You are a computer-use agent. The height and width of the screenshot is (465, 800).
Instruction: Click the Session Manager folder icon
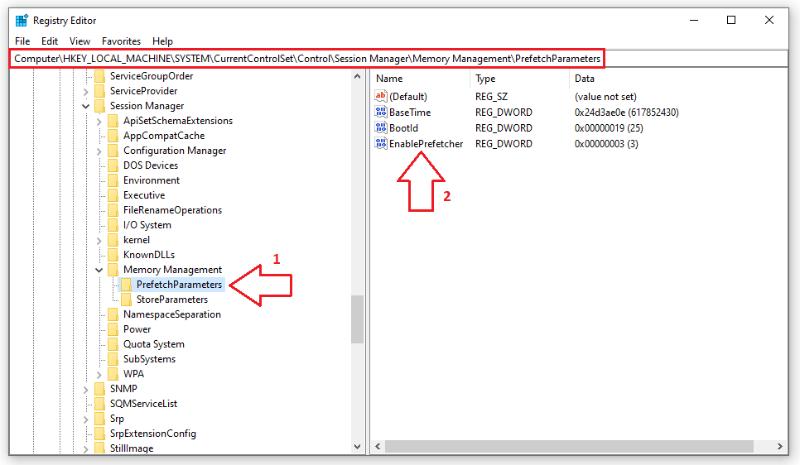coord(100,106)
